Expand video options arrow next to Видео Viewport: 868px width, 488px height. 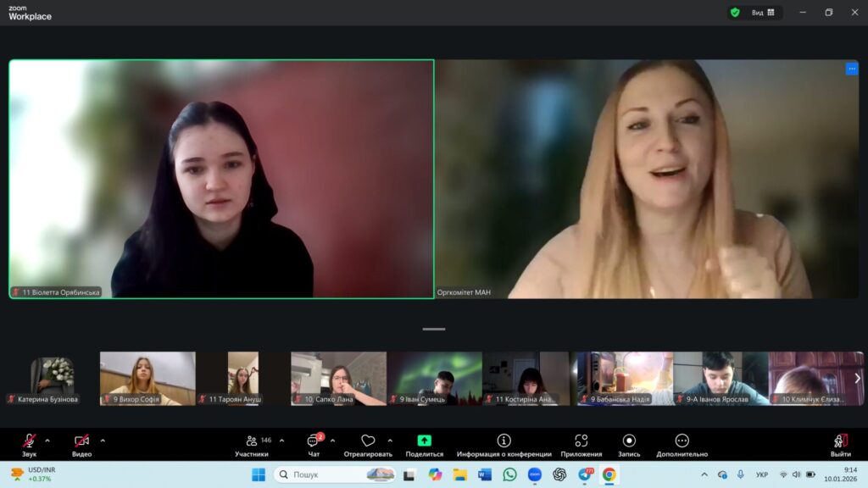[x=103, y=441]
